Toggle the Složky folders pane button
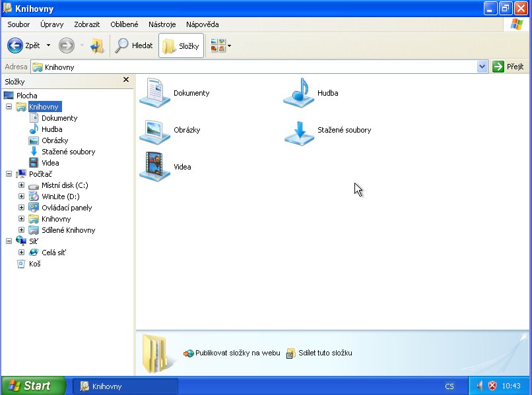 (x=181, y=46)
